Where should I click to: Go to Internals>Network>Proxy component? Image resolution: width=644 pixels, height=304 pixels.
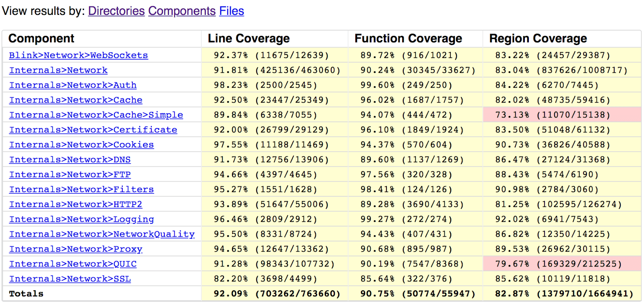tap(76, 249)
